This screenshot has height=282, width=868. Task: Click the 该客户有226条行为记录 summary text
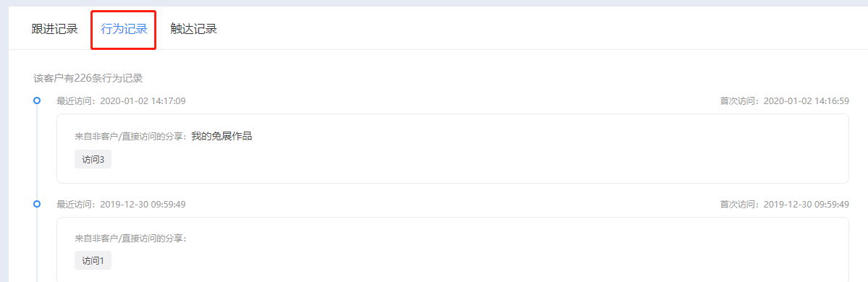(88, 78)
